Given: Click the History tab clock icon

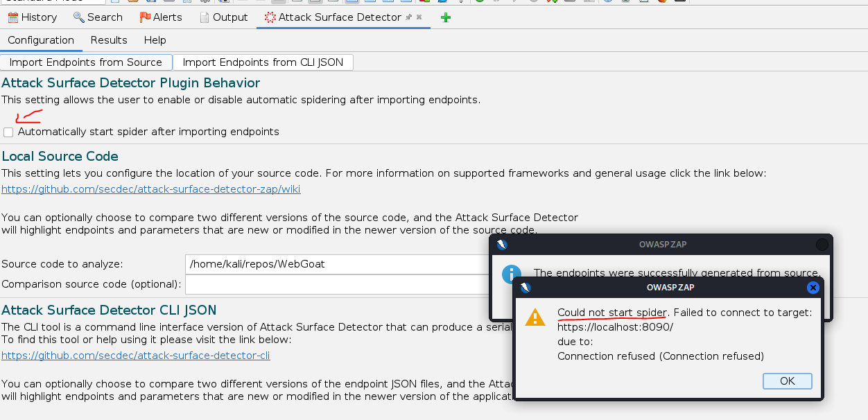Looking at the screenshot, I should 12,17.
